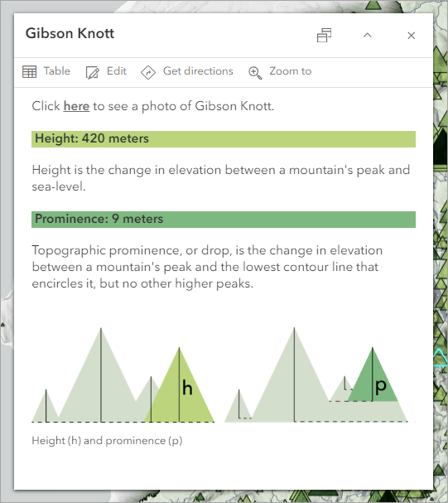Click the Zoom to magnifier icon
This screenshot has height=503, width=448.
(255, 72)
